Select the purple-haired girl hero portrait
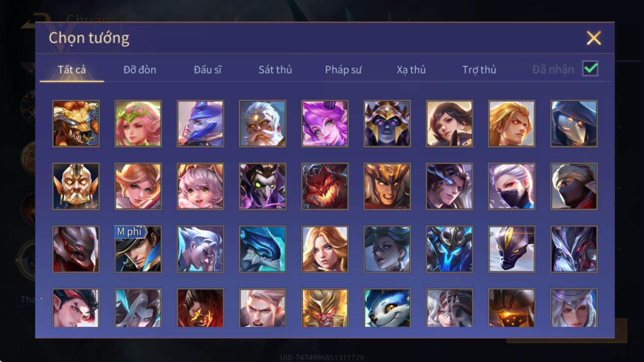The image size is (644, 362). [325, 124]
